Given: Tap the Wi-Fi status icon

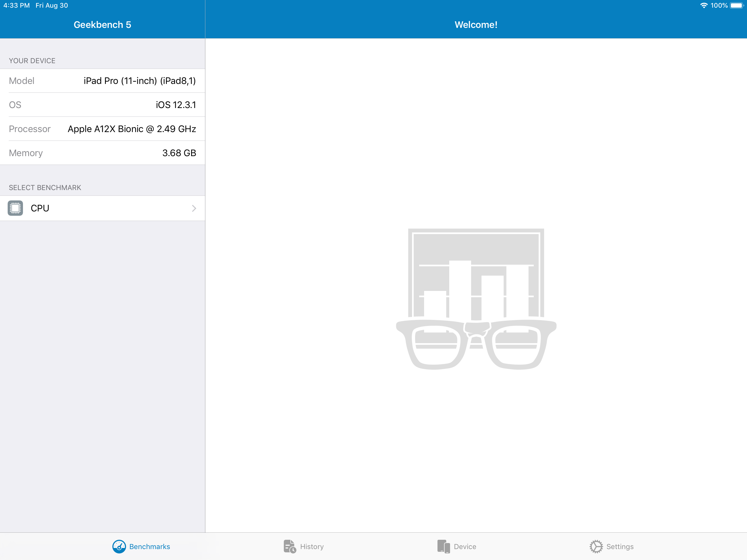Looking at the screenshot, I should coord(704,5).
